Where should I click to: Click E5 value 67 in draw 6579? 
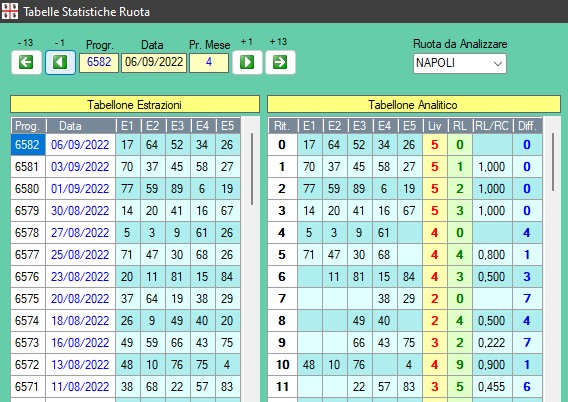[227, 211]
